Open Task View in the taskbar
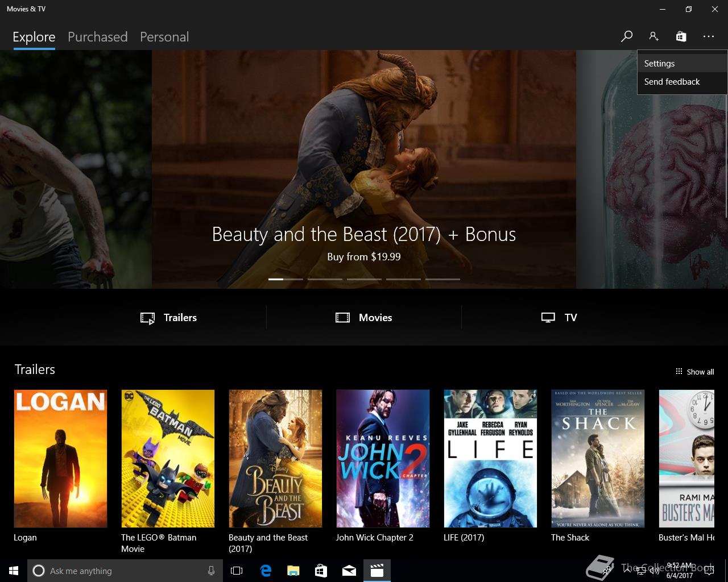This screenshot has height=582, width=728. tap(237, 571)
